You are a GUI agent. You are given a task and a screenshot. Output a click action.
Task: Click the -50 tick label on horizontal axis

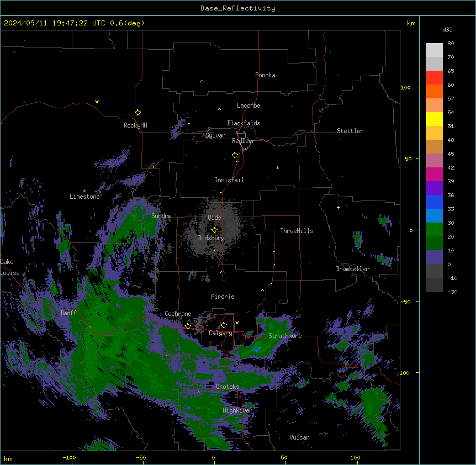coord(141,457)
